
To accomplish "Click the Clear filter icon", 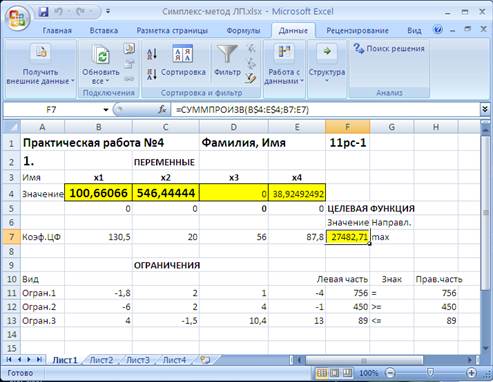I will [x=251, y=49].
